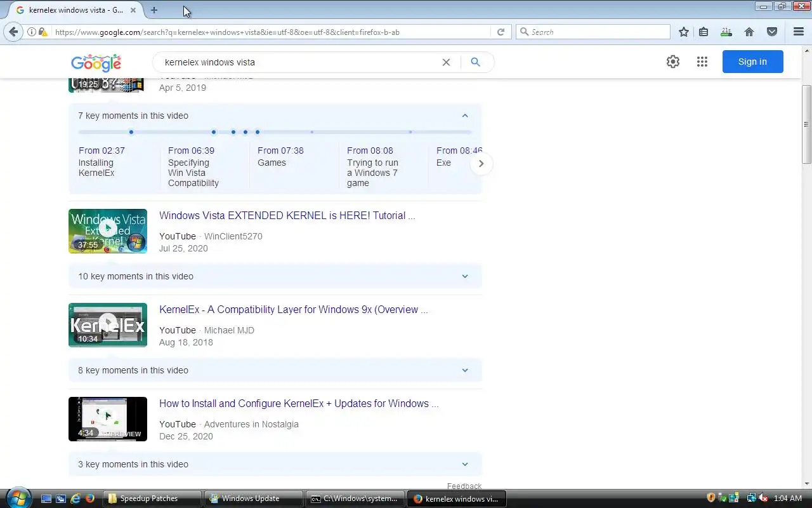Launch Internet Explorer from quick launch
Image resolution: width=812 pixels, height=508 pixels.
click(75, 498)
